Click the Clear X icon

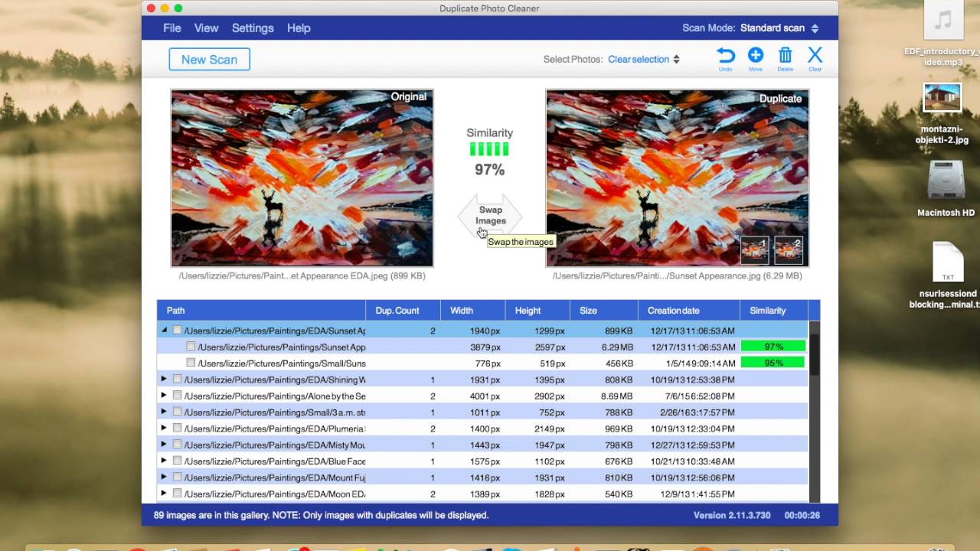click(815, 55)
